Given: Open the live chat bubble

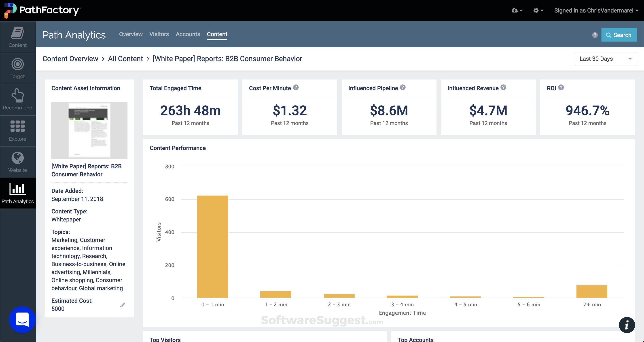Looking at the screenshot, I should [x=22, y=319].
